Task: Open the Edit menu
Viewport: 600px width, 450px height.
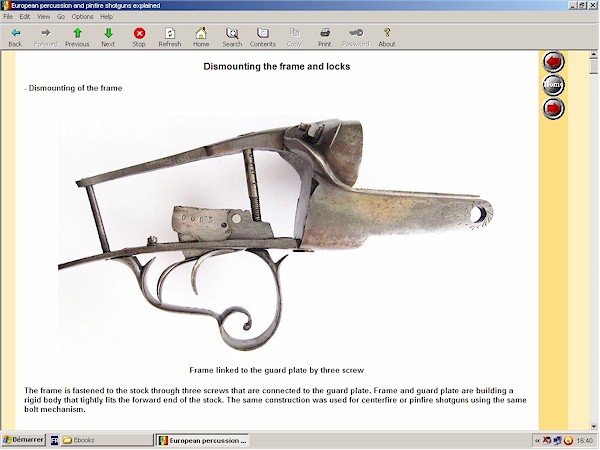Action: coord(25,16)
